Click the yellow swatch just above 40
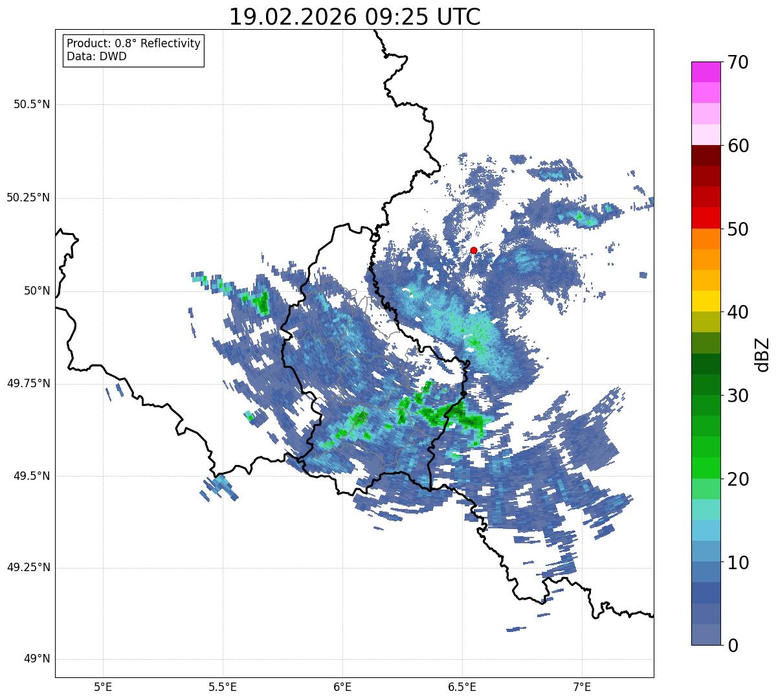This screenshot has height=700, width=778. click(706, 301)
